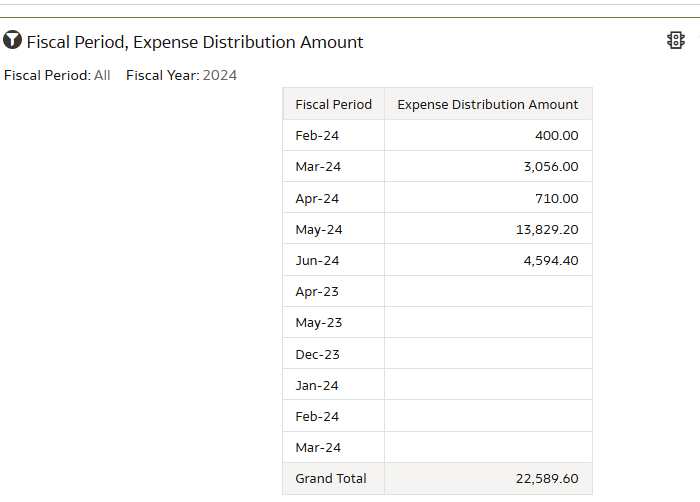Select the May-23 fiscal period cell

pyautogui.click(x=333, y=322)
